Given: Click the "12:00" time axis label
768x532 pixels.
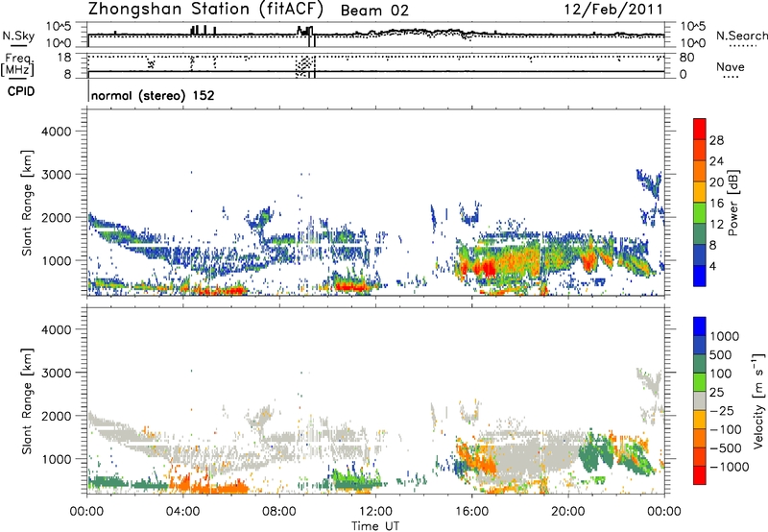Looking at the screenshot, I should tap(375, 512).
